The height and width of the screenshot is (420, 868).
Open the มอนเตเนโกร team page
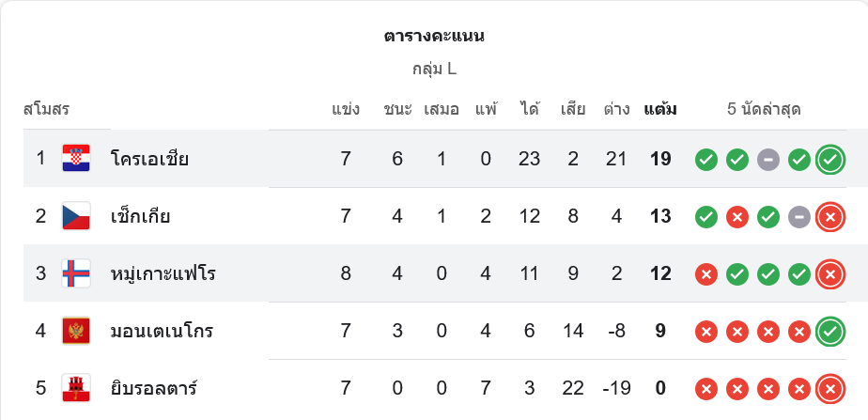[x=162, y=331]
